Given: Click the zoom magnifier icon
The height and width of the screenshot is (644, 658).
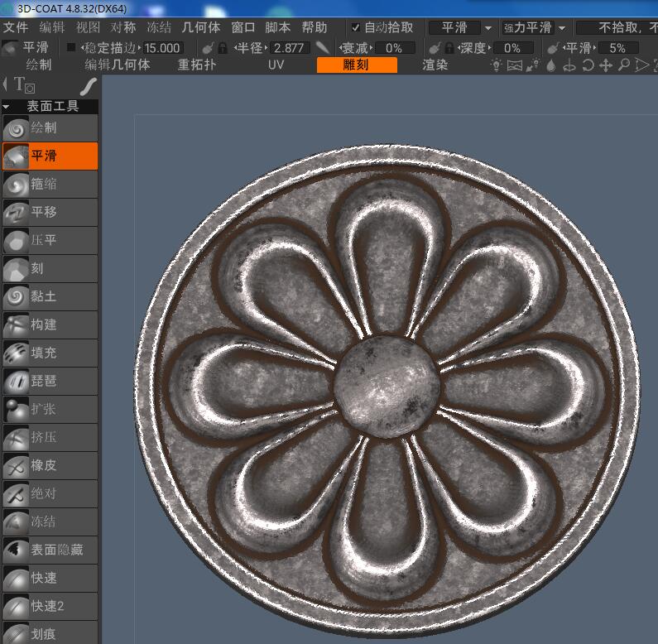Looking at the screenshot, I should click(624, 65).
